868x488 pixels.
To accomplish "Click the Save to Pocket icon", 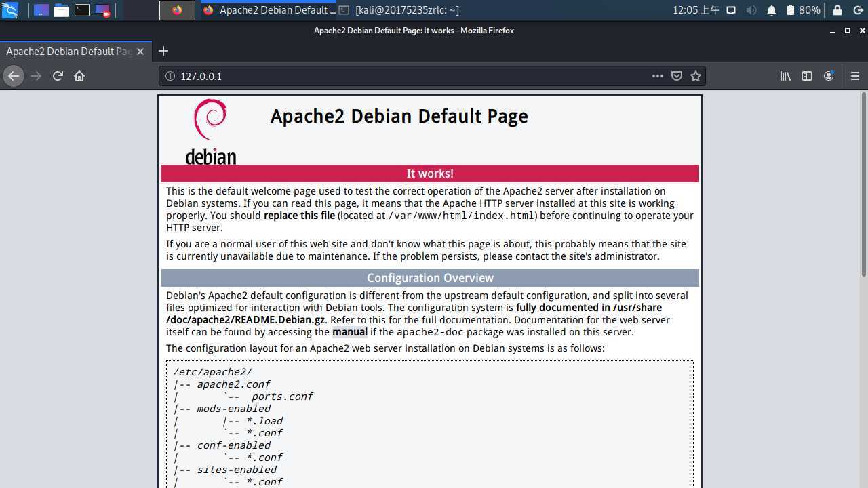I will pos(676,76).
